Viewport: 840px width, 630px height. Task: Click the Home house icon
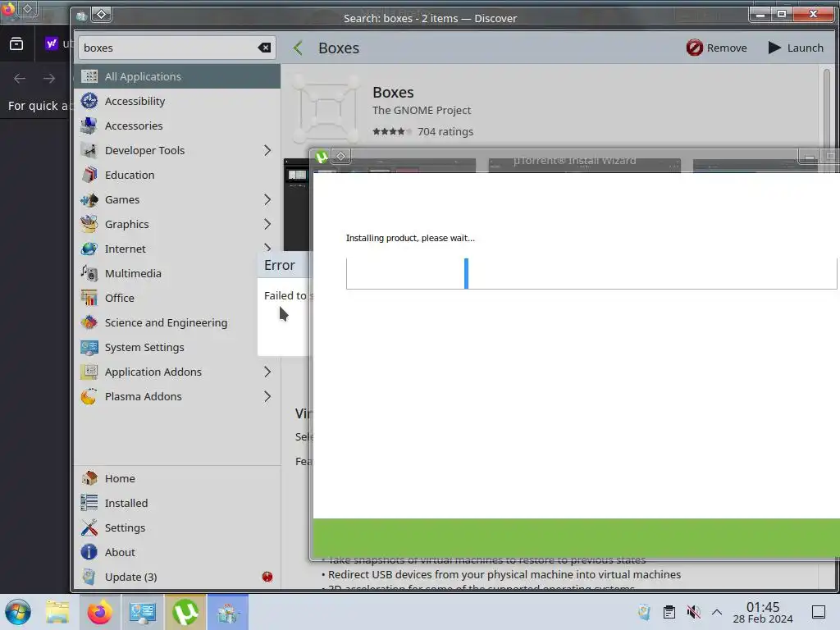[89, 478]
